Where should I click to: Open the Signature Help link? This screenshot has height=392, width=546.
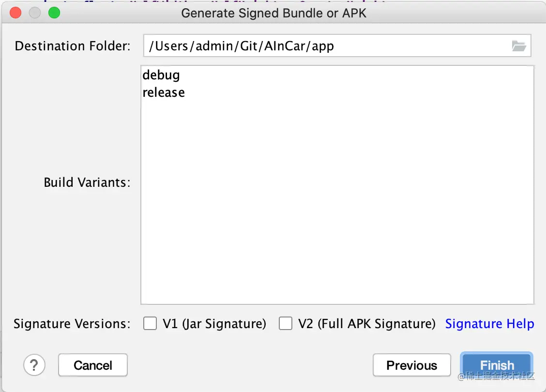(x=489, y=324)
